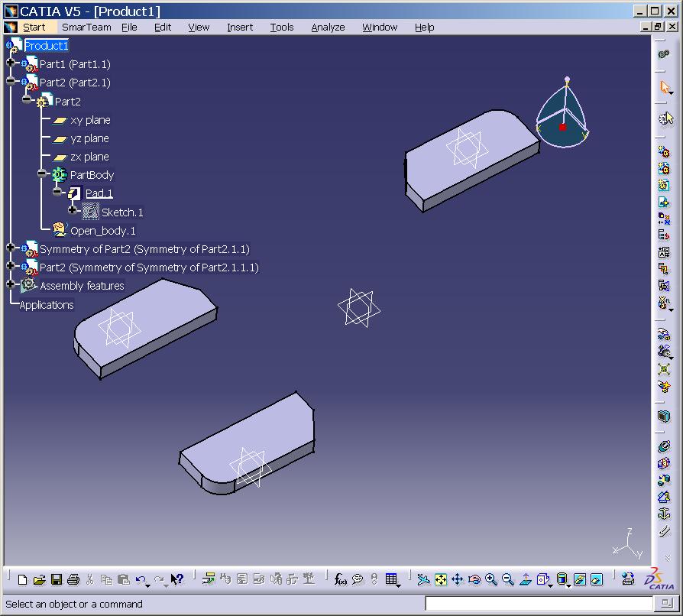
Task: Open the Edit menu
Action: 163,27
